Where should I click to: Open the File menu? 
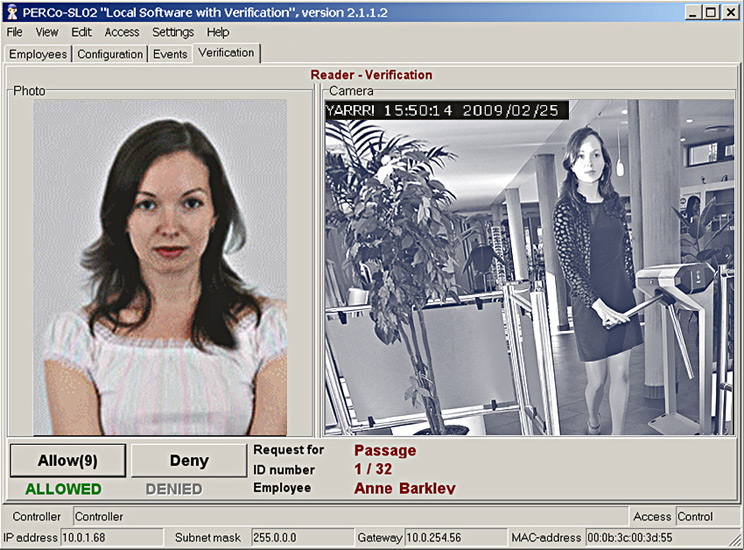coord(14,32)
